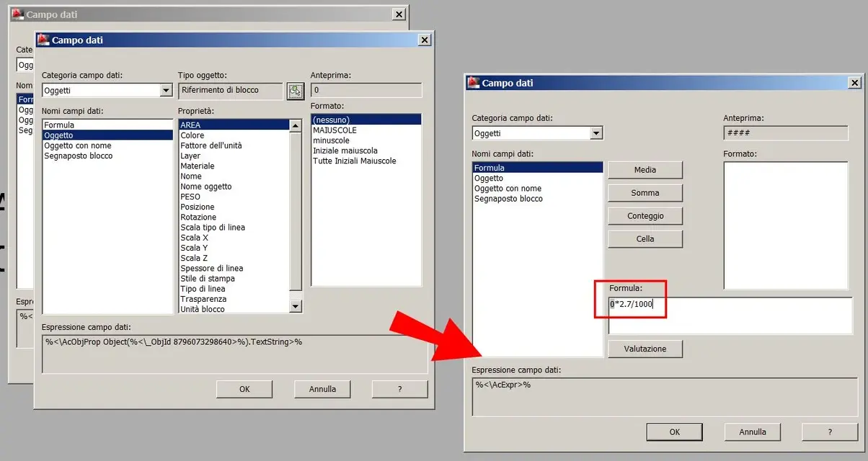
Task: Select Oggetto con nome in right dialog
Action: (538, 188)
